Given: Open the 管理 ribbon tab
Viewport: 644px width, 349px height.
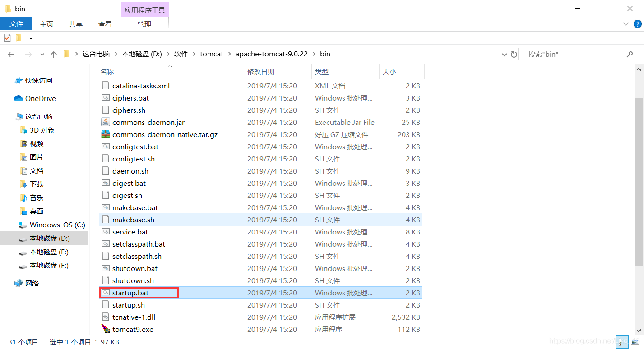Looking at the screenshot, I should (x=144, y=24).
